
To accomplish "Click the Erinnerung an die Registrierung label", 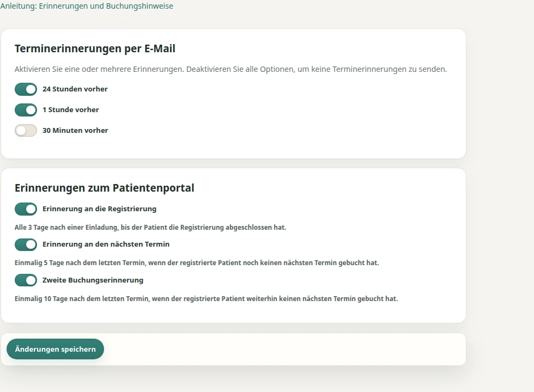I will tap(99, 209).
